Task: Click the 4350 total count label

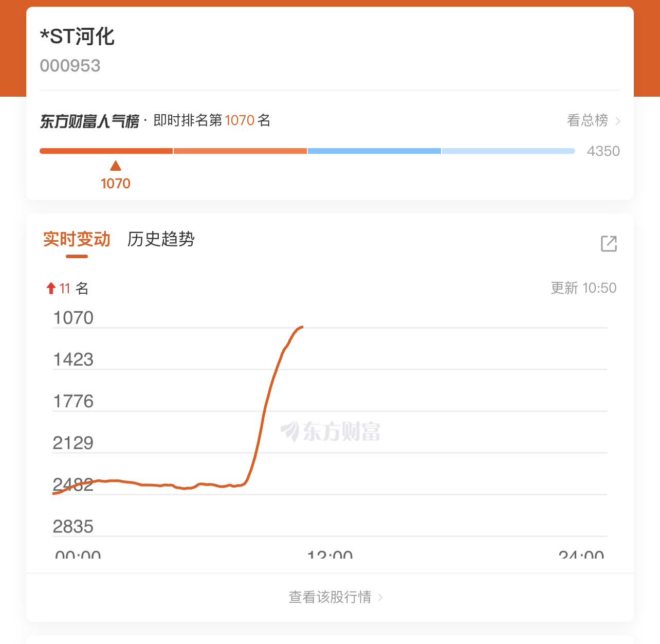Action: tap(603, 151)
